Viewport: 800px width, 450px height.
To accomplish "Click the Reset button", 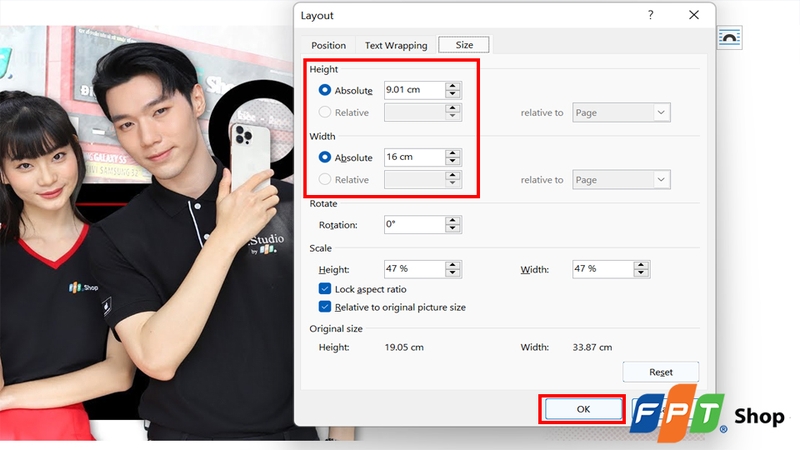I will 661,372.
